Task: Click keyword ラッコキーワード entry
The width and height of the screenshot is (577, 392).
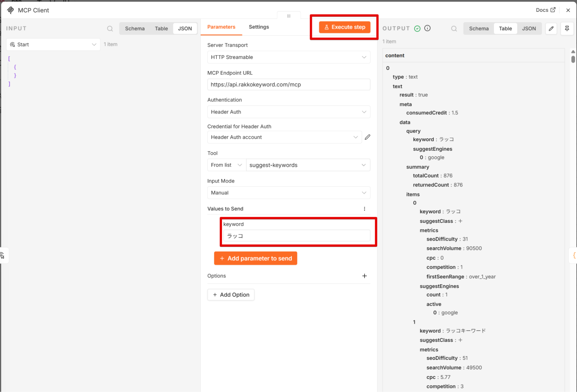Action: (453, 331)
